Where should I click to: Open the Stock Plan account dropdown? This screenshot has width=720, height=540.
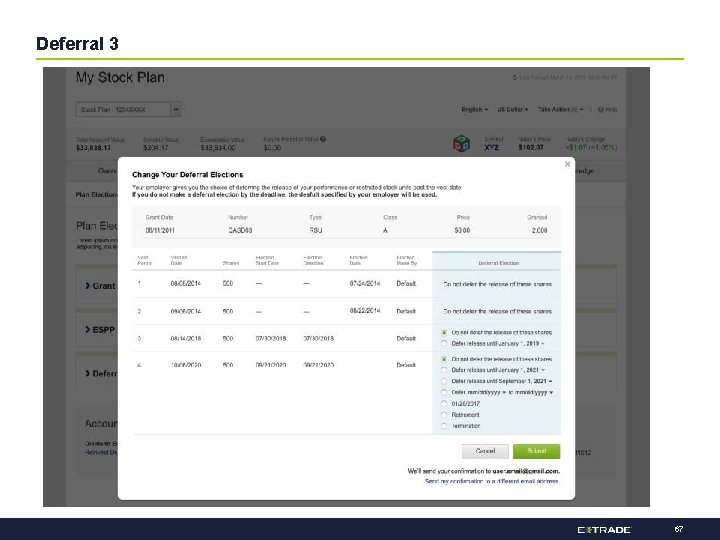pos(176,110)
